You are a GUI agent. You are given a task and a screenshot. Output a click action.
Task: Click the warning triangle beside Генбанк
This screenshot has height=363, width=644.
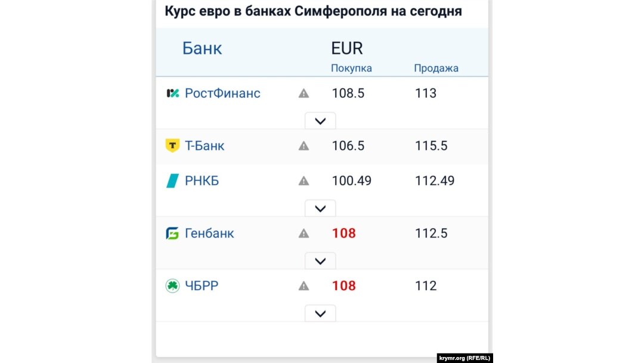point(304,233)
